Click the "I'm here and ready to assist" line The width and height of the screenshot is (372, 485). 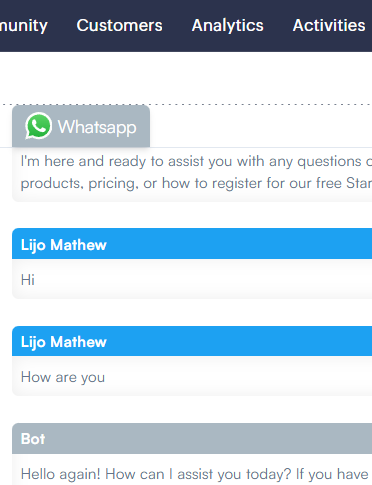[x=196, y=161]
